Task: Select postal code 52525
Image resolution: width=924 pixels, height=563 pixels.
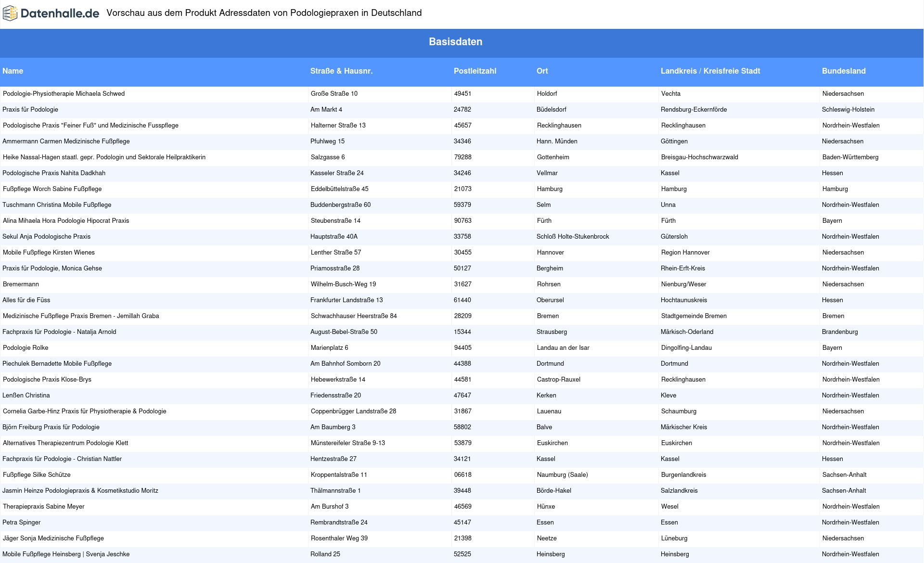Action: 462,554
